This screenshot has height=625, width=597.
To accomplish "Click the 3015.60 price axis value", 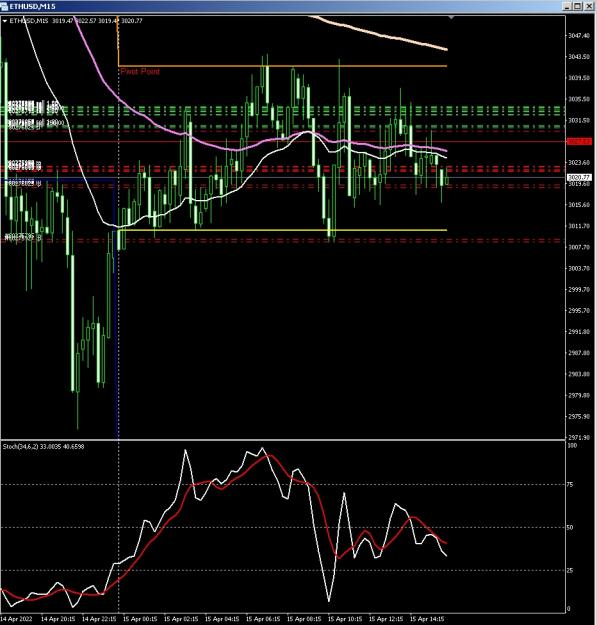I will click(x=579, y=205).
